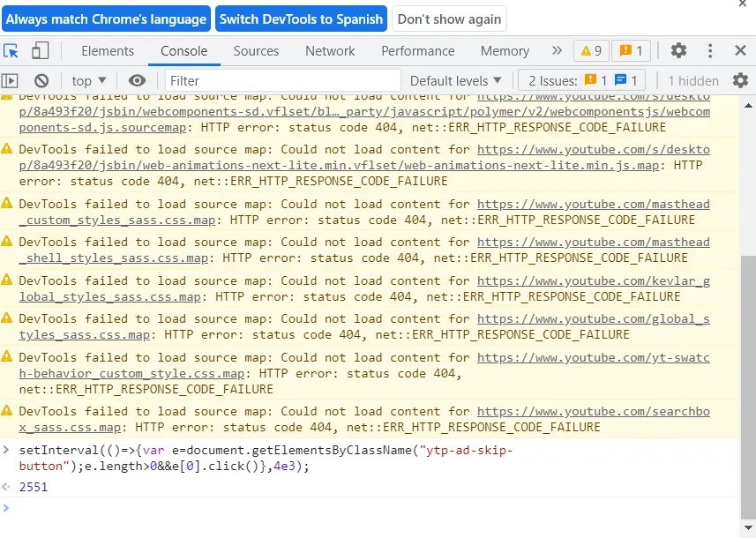Click the empty console prompt line
This screenshot has height=538, width=756.
[370, 508]
